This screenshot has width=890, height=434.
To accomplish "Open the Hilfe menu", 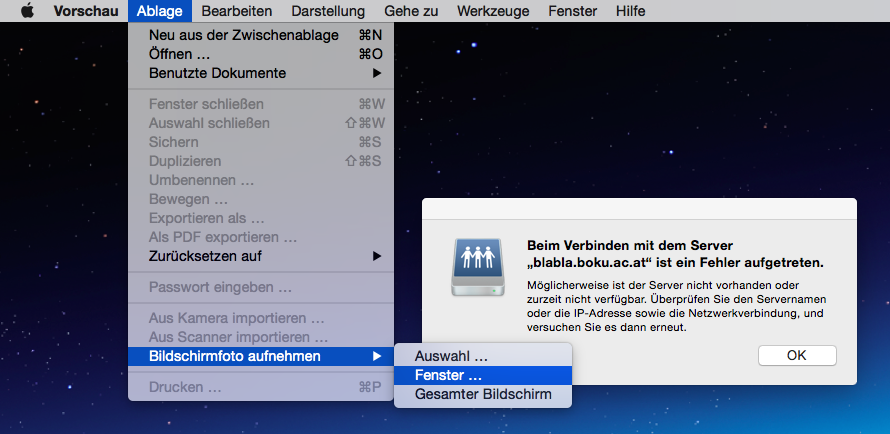I will coord(630,11).
